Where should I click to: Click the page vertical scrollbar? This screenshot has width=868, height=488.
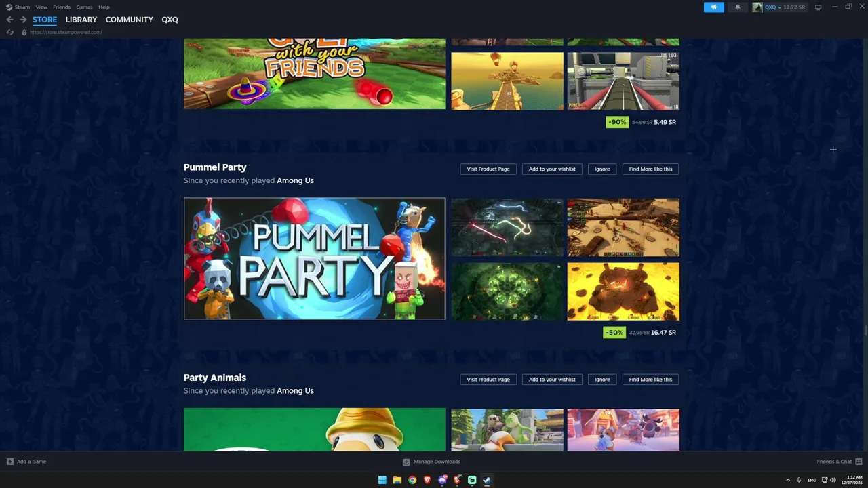[x=865, y=331]
